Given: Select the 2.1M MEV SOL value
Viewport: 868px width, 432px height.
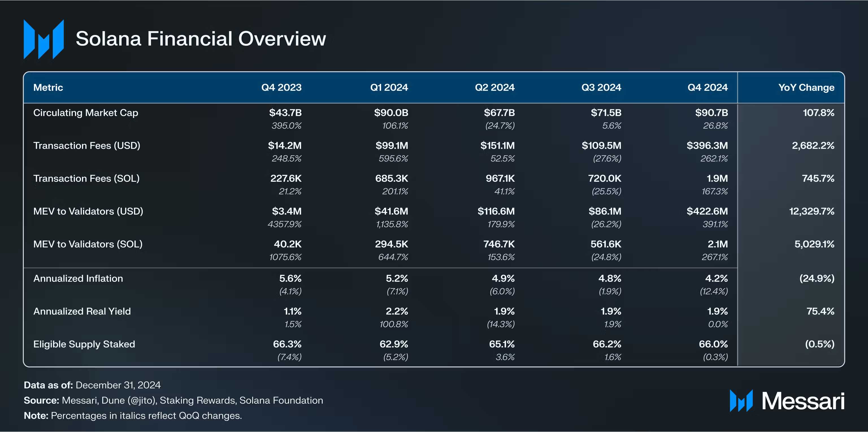Looking at the screenshot, I should 718,244.
